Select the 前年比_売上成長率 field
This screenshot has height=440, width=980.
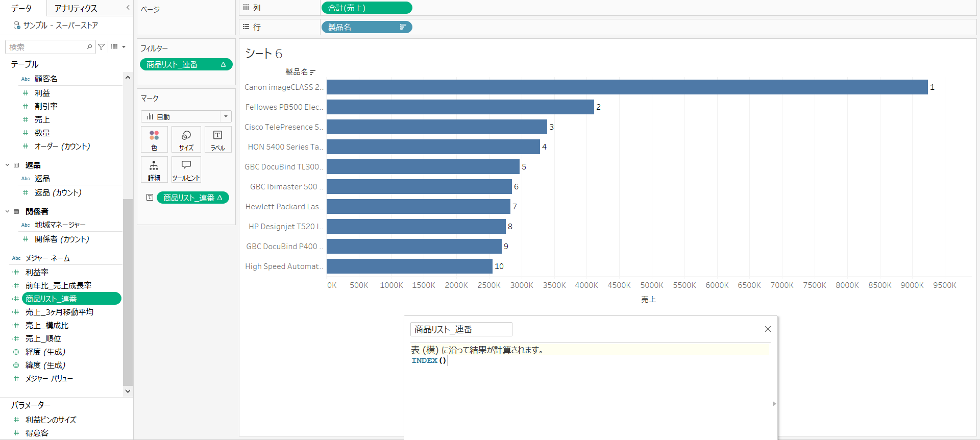point(59,285)
